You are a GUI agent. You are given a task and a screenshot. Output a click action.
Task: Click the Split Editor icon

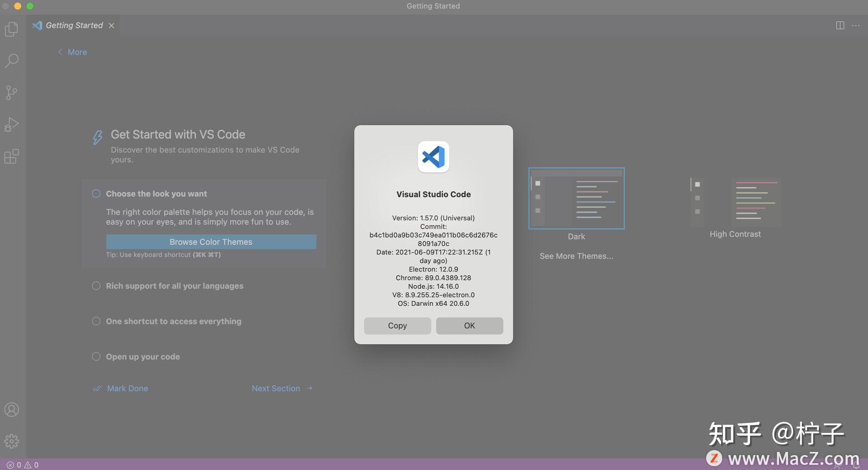click(x=840, y=25)
